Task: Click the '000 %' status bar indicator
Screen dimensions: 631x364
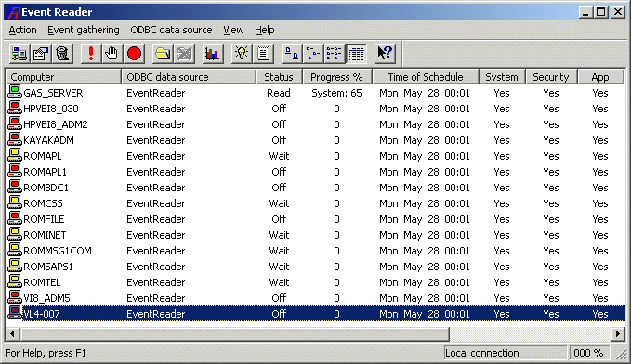Action: 588,353
